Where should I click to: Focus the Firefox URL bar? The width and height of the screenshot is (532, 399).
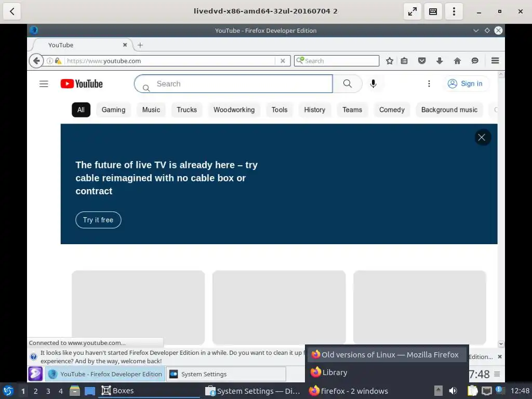tap(170, 61)
